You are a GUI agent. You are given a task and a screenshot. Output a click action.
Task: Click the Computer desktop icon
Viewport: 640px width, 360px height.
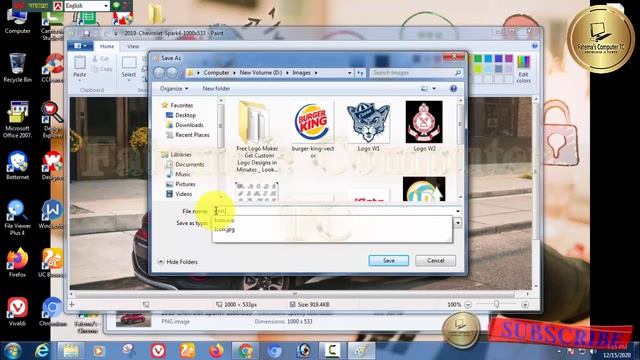(x=17, y=20)
